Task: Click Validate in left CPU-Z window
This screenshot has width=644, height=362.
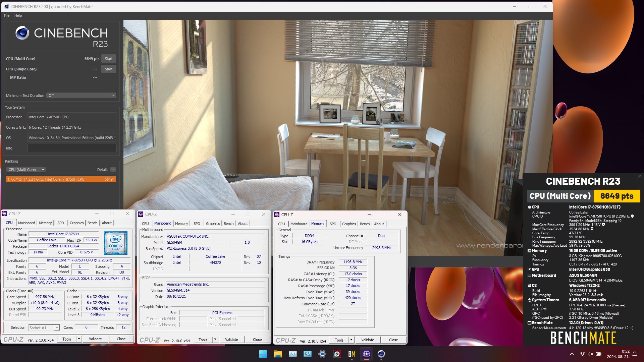Action: 95,339
